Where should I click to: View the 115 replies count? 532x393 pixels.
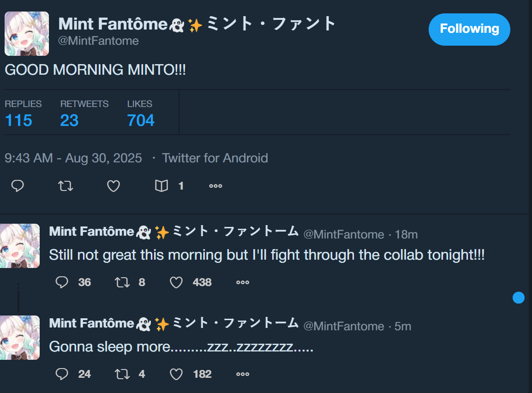(18, 120)
